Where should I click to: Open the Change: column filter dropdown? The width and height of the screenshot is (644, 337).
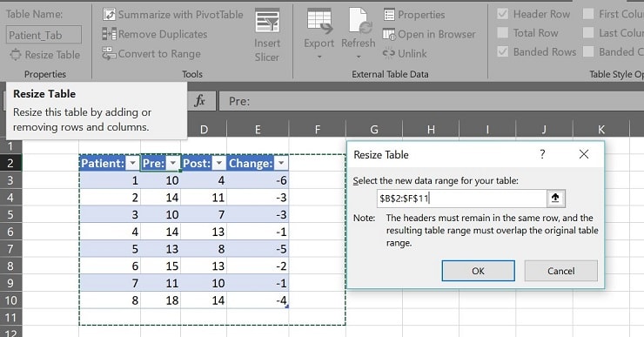(x=281, y=163)
